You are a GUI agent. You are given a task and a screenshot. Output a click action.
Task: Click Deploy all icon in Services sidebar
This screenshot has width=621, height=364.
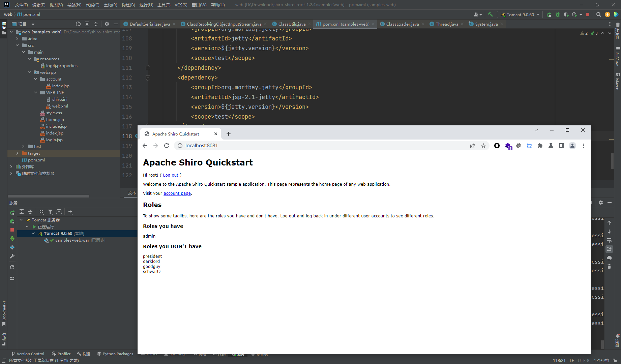pos(12,239)
